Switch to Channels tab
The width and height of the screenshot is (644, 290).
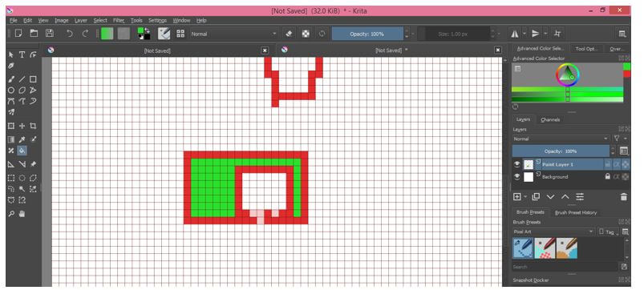click(550, 120)
